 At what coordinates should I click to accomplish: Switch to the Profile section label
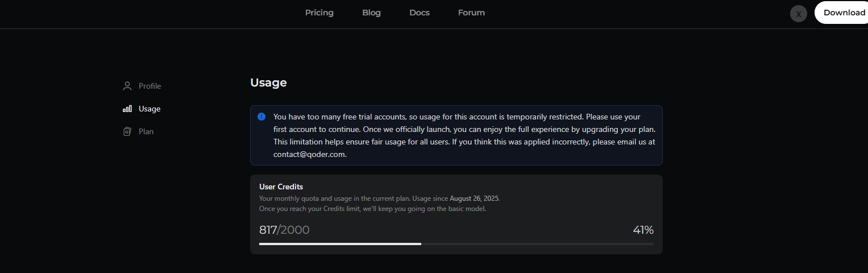point(149,86)
